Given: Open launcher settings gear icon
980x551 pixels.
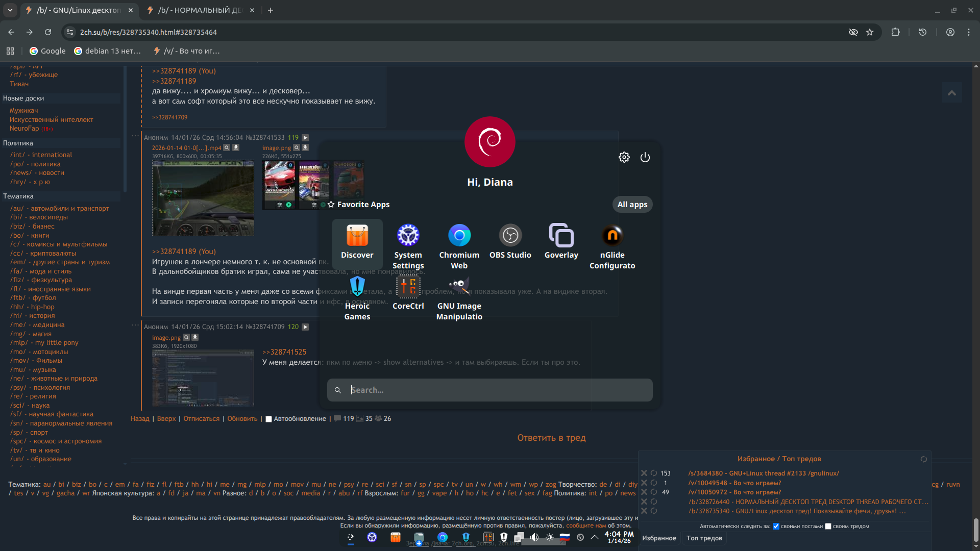Looking at the screenshot, I should pos(624,157).
